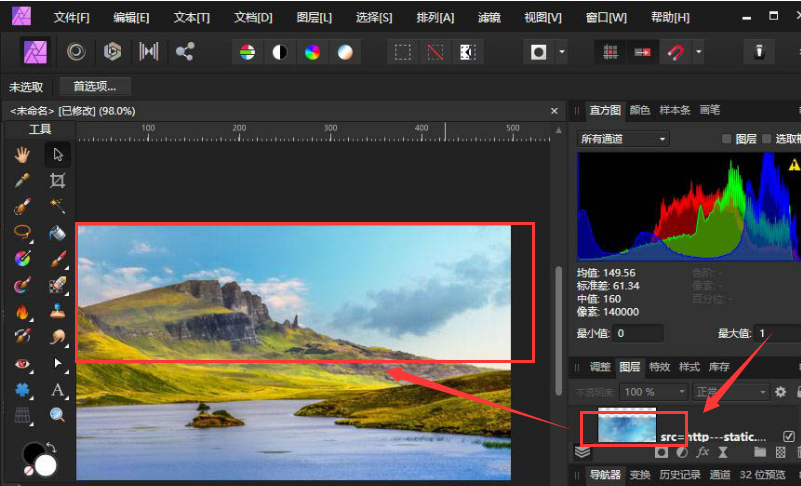Click the Invert Selection icon
801x486 pixels.
468,52
